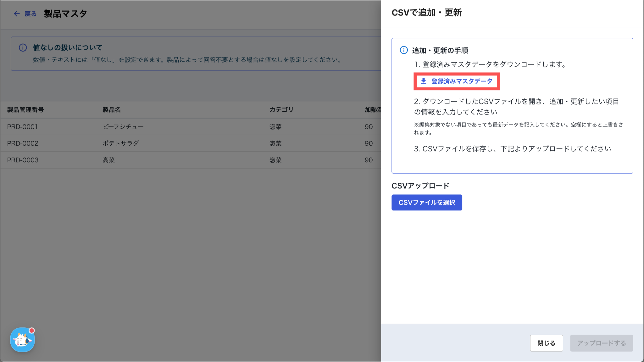Click ビーフシチュー product name cell

click(123, 127)
